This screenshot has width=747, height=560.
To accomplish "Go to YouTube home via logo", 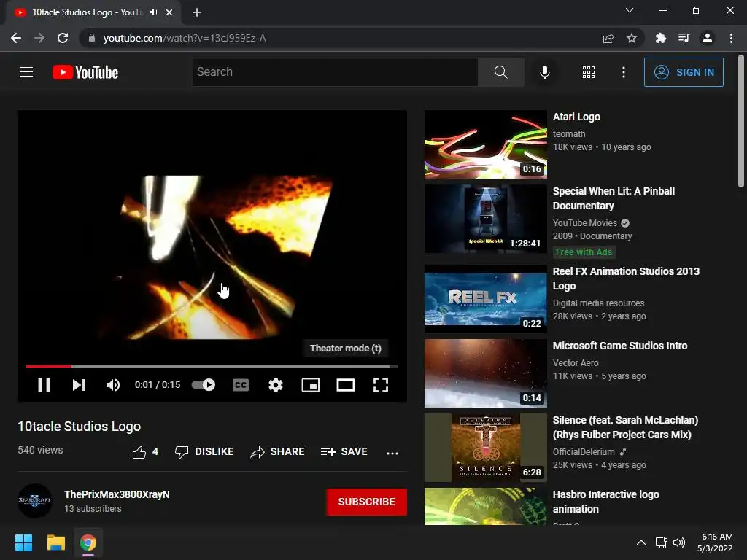I will click(x=85, y=72).
